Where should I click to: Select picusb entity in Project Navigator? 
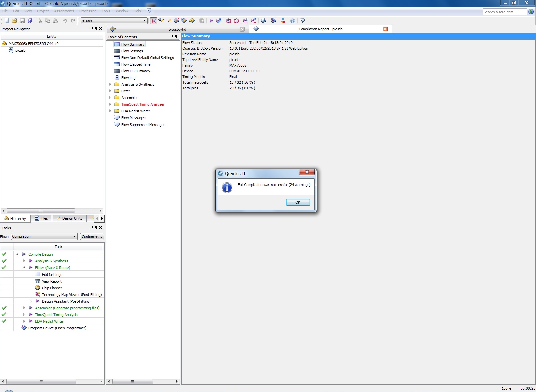point(20,50)
